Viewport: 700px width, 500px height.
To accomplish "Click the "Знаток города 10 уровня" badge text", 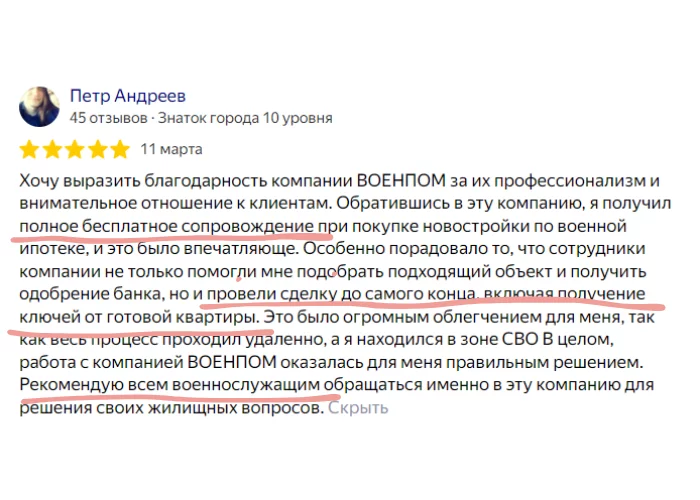I will click(245, 118).
